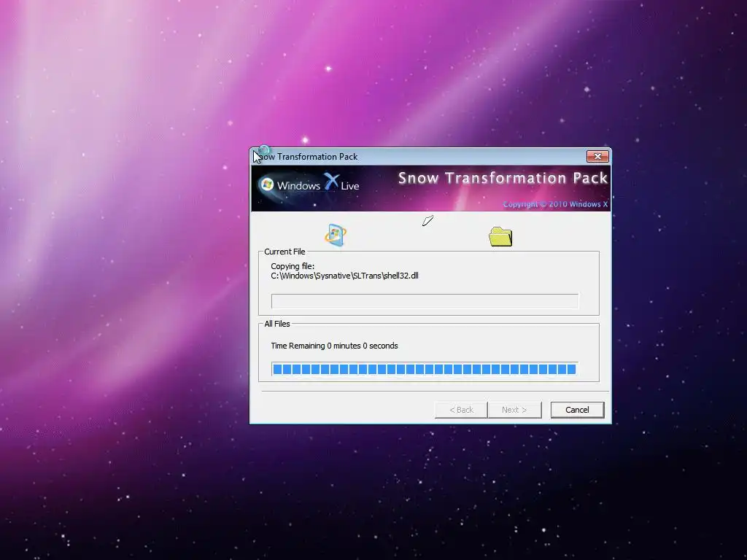Click the 'All Files' group label
This screenshot has width=747, height=560.
click(x=276, y=324)
